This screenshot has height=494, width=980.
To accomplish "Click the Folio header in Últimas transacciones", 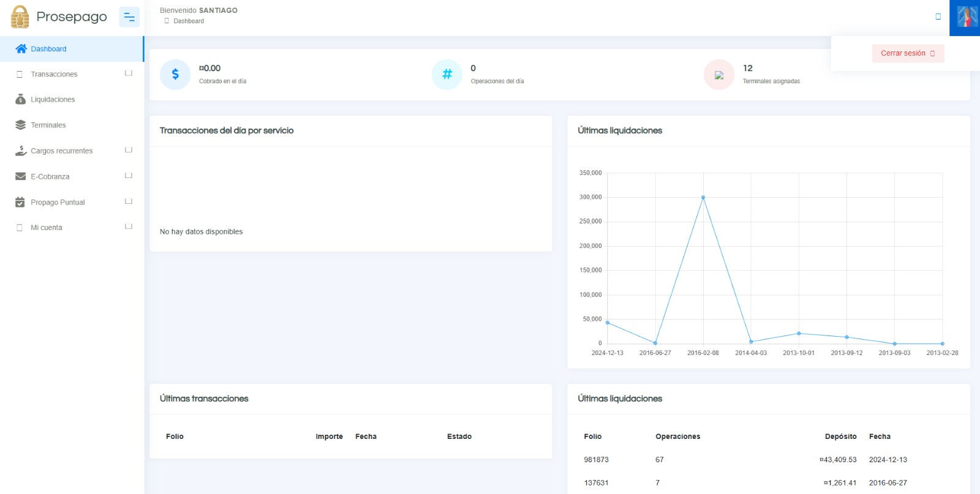I will pyautogui.click(x=175, y=436).
